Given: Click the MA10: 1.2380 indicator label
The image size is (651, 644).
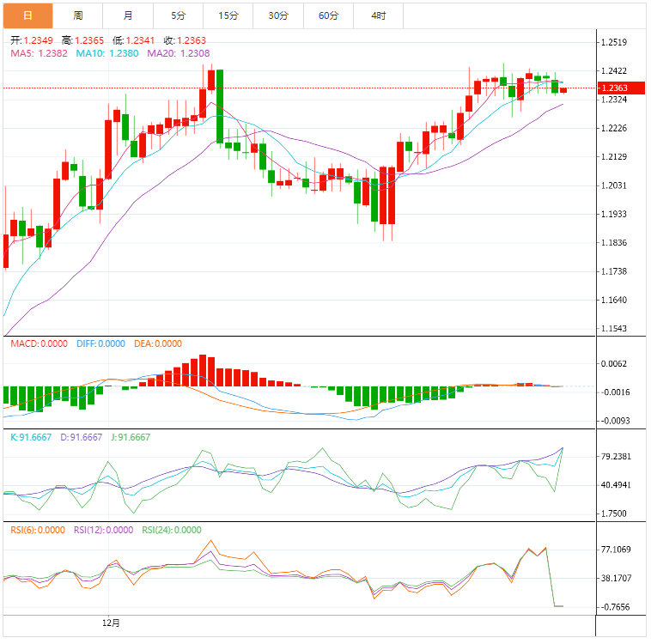Looking at the screenshot, I should click(107, 53).
